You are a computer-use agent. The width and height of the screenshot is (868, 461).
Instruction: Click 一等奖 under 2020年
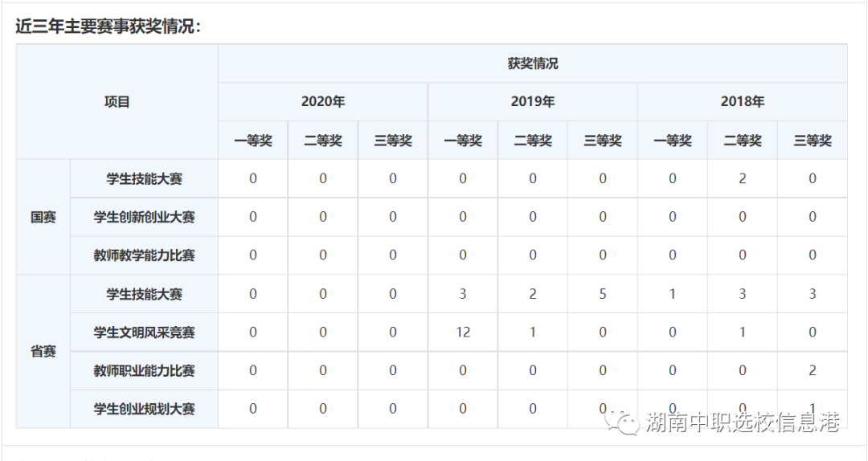tap(253, 141)
